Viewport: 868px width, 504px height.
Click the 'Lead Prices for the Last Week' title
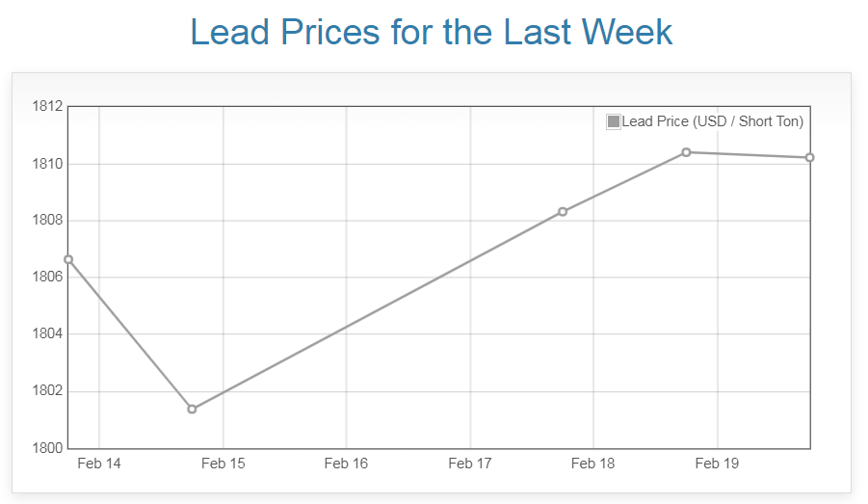click(x=432, y=33)
